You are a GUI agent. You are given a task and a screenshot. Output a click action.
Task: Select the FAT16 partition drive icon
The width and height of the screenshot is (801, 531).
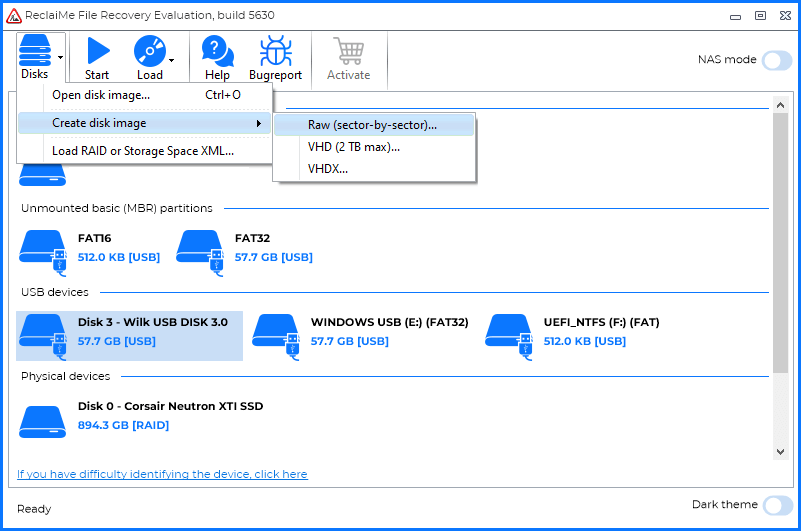(43, 253)
